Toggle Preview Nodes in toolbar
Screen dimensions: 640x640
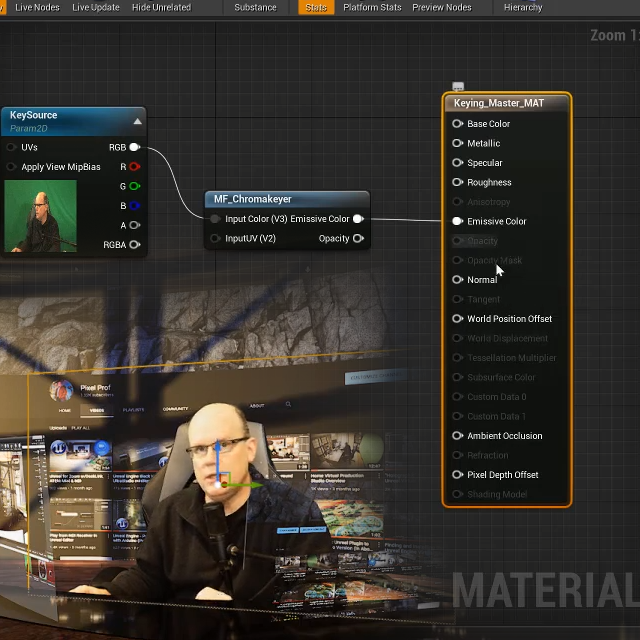click(442, 7)
